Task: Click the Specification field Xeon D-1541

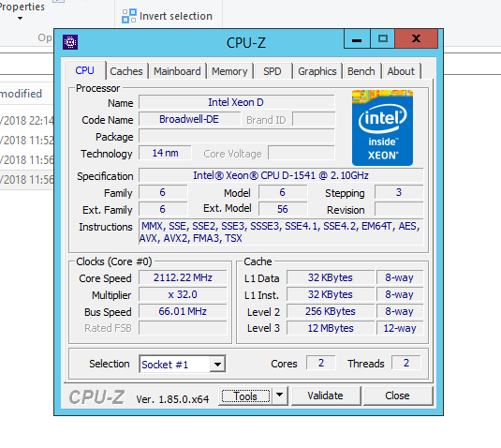Action: click(281, 175)
